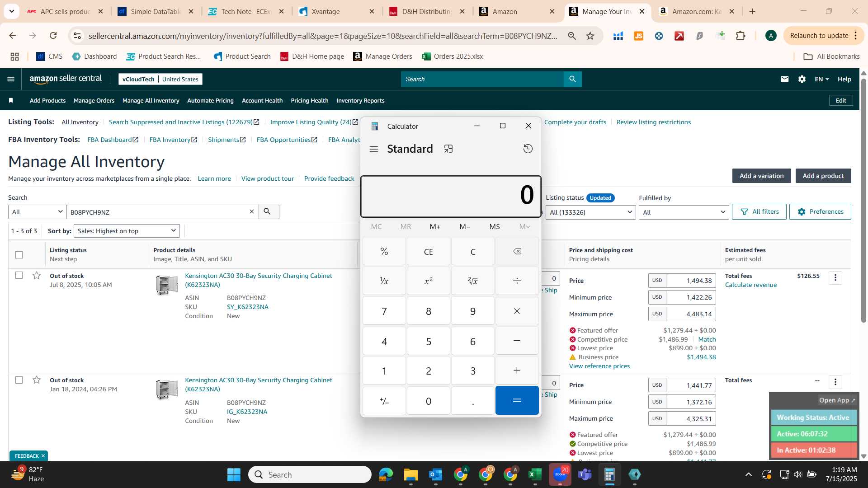Open the Pricing Health menu item
Image resolution: width=868 pixels, height=488 pixels.
(x=310, y=101)
